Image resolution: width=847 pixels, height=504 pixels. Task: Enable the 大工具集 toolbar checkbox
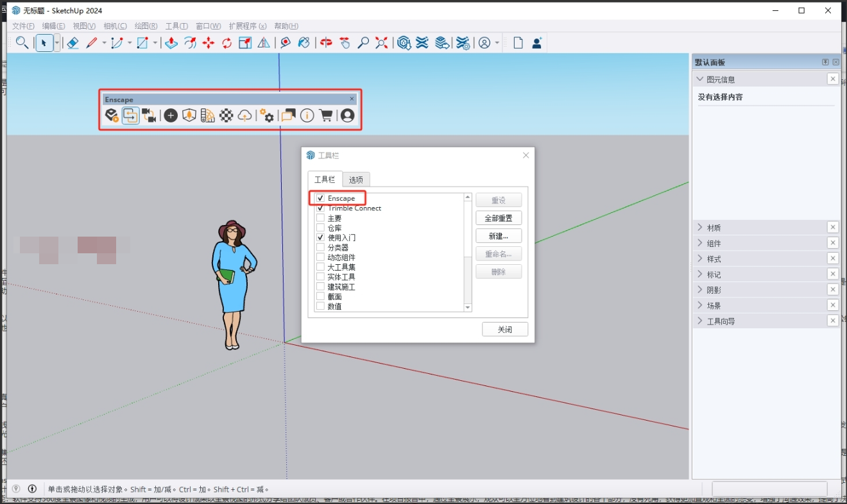pyautogui.click(x=320, y=267)
